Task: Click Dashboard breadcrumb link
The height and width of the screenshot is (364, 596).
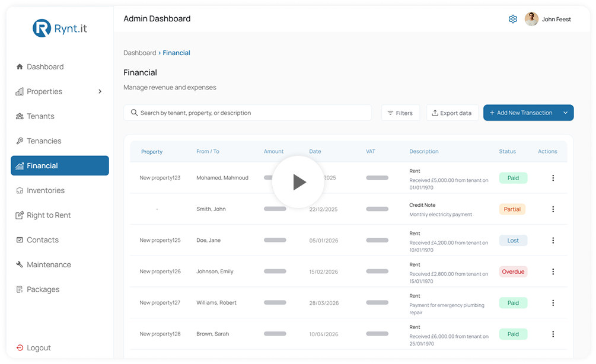Action: click(139, 53)
